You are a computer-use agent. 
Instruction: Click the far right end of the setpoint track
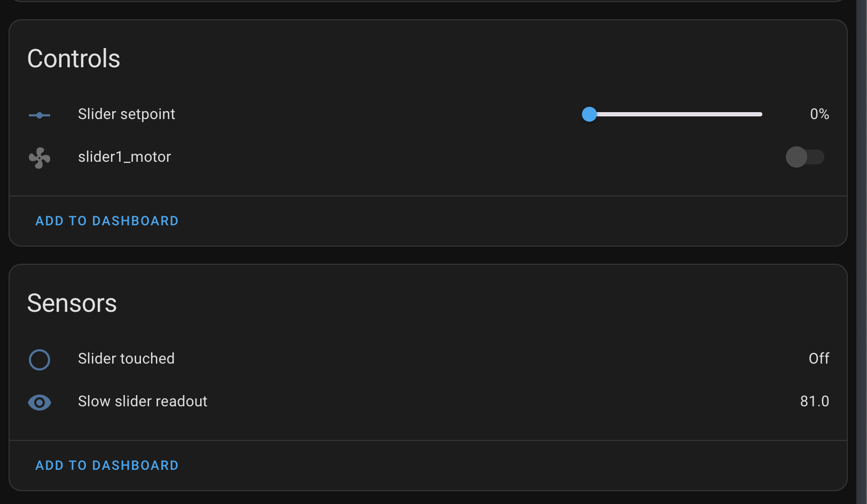pyautogui.click(x=760, y=114)
